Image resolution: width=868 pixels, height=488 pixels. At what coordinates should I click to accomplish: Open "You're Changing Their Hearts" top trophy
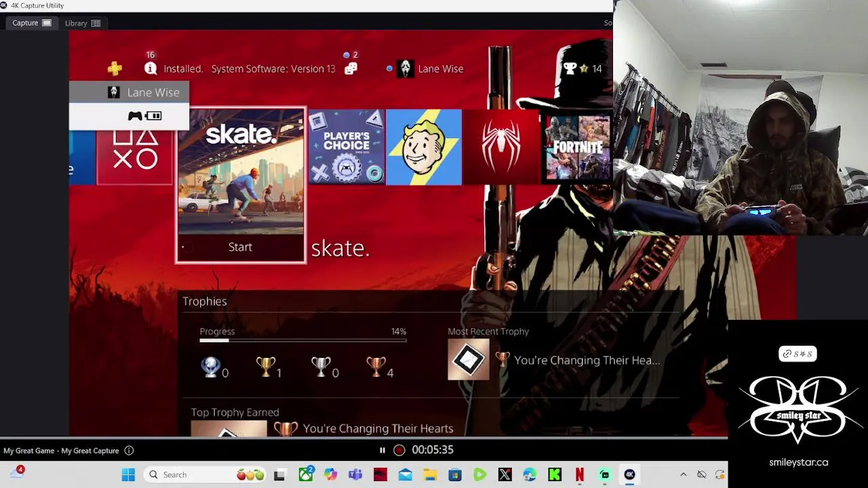pos(378,428)
